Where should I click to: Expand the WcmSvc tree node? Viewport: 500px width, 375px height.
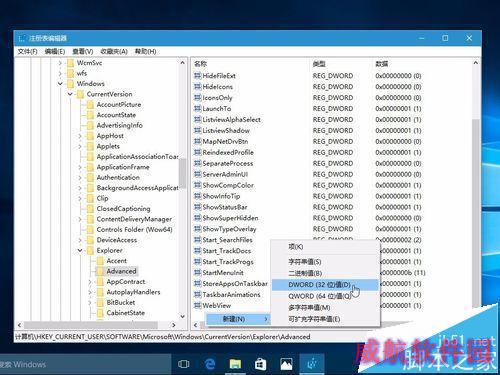[60, 63]
